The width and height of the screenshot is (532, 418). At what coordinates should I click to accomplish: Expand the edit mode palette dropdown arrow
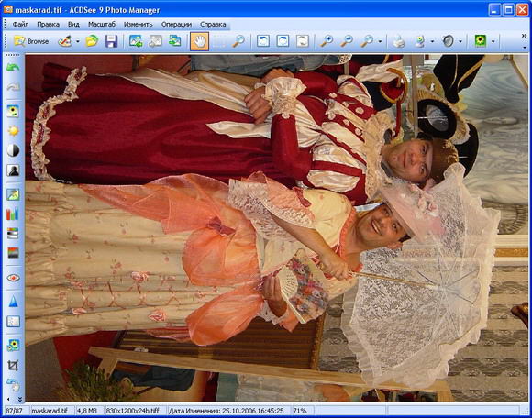78,41
